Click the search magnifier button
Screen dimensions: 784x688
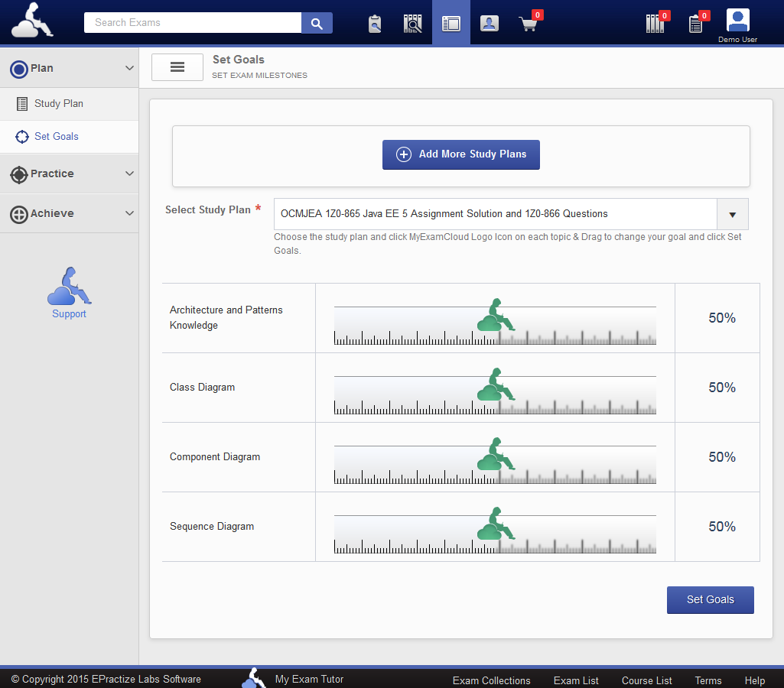coord(317,23)
